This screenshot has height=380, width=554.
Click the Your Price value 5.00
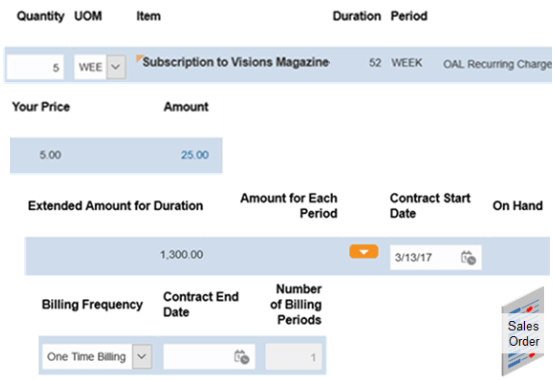pyautogui.click(x=50, y=155)
